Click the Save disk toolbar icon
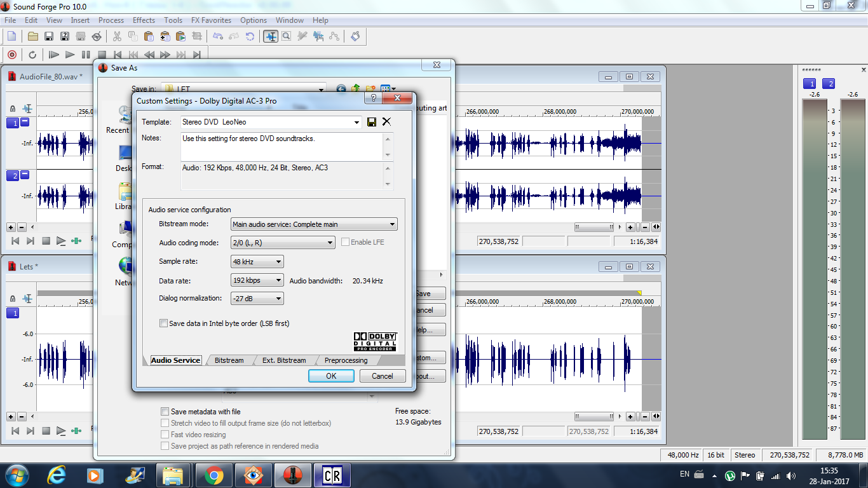The width and height of the screenshot is (868, 488). click(x=49, y=36)
